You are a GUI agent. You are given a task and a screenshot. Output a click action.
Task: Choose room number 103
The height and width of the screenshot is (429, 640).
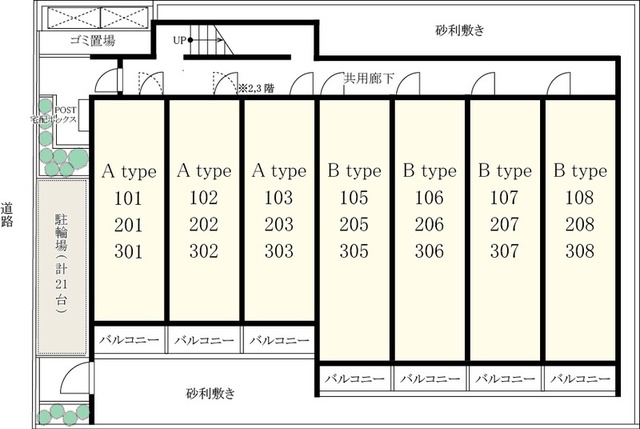pyautogui.click(x=279, y=198)
